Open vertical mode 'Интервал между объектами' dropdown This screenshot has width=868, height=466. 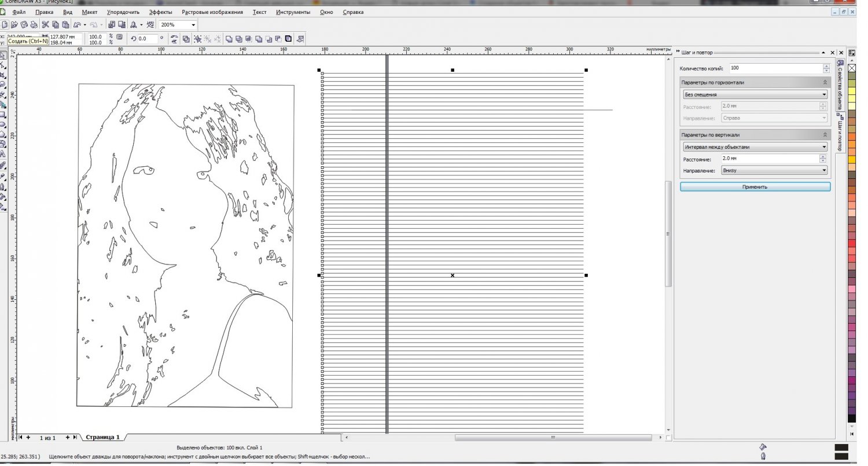[x=755, y=147]
